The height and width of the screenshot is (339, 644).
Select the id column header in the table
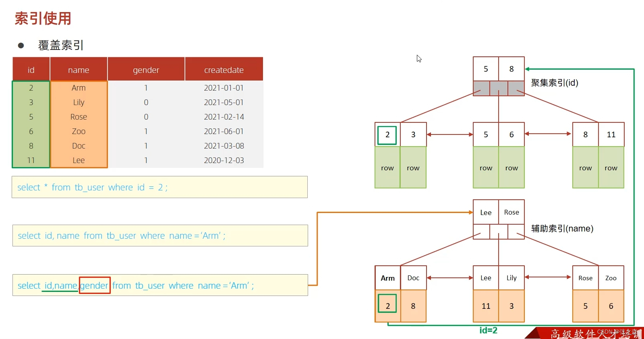click(31, 70)
